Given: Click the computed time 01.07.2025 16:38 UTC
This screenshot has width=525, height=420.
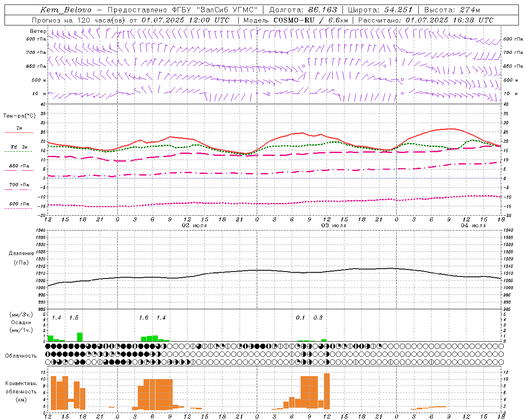Looking at the screenshot, I should 450,20.
